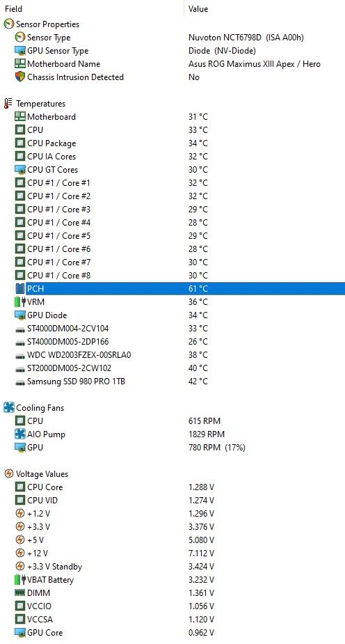Select the CPU #1 / Core #8 row
345x644 pixels.
(172, 275)
